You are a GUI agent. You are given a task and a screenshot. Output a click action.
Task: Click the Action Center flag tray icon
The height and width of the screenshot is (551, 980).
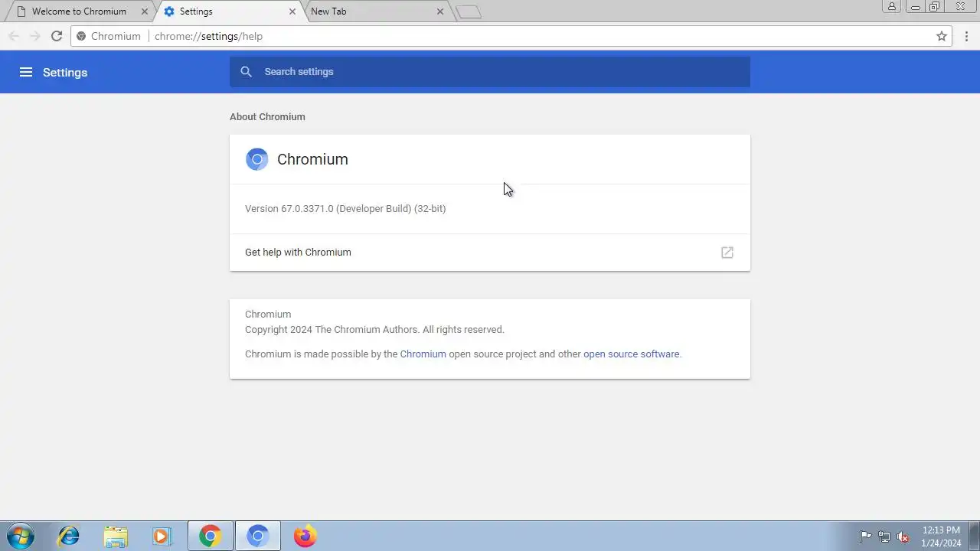coord(865,536)
